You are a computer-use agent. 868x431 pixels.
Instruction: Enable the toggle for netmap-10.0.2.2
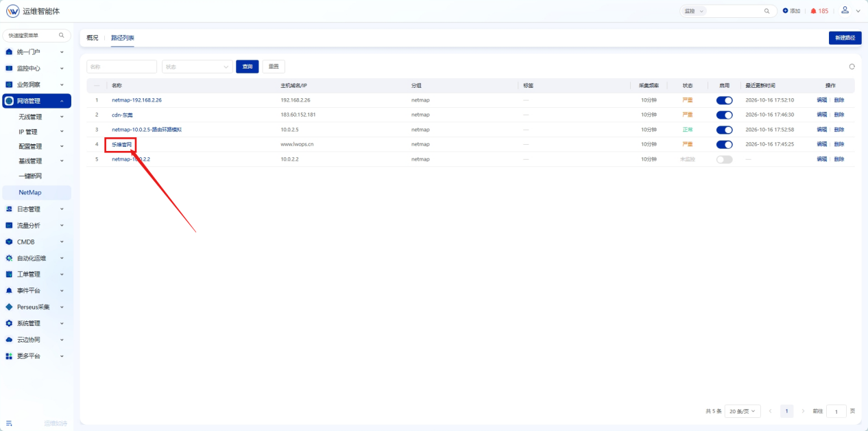(724, 159)
